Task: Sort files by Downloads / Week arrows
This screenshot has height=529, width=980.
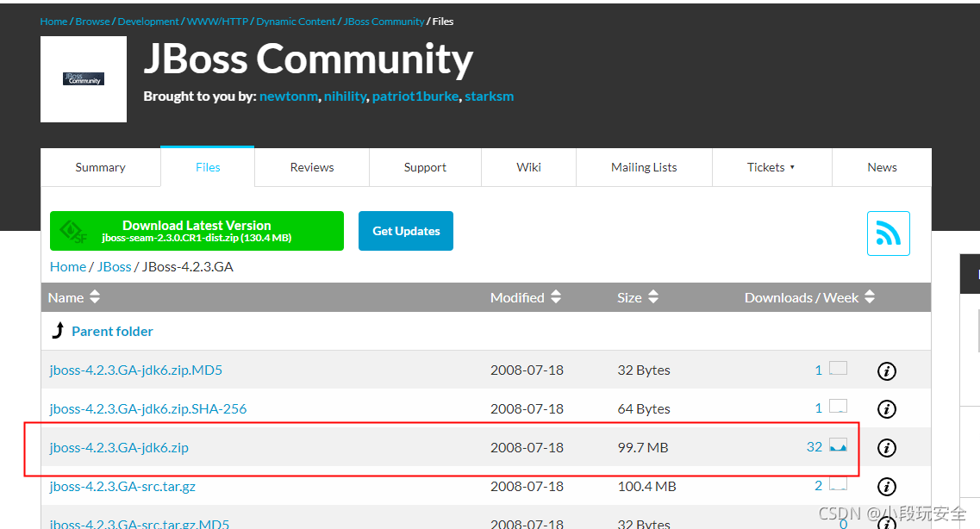Action: 870,296
